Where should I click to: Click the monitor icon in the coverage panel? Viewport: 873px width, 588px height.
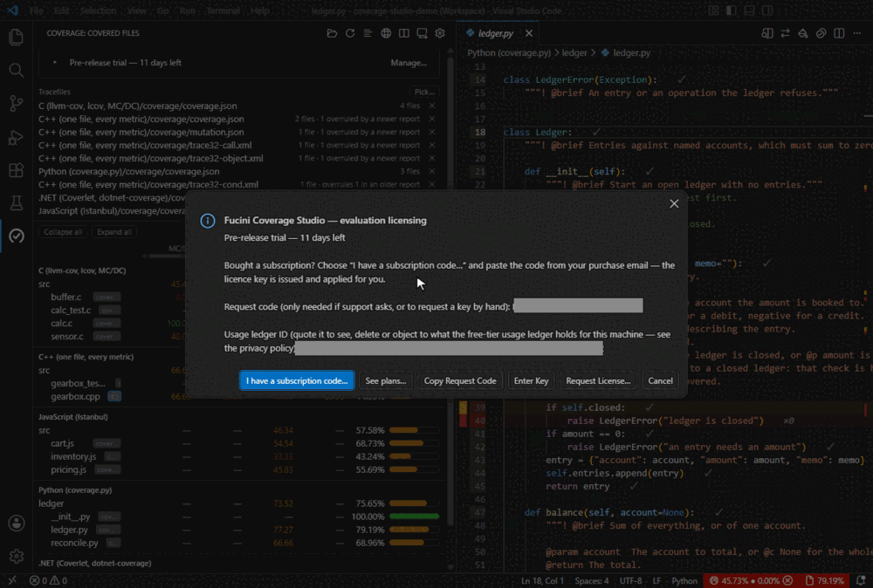pos(422,33)
